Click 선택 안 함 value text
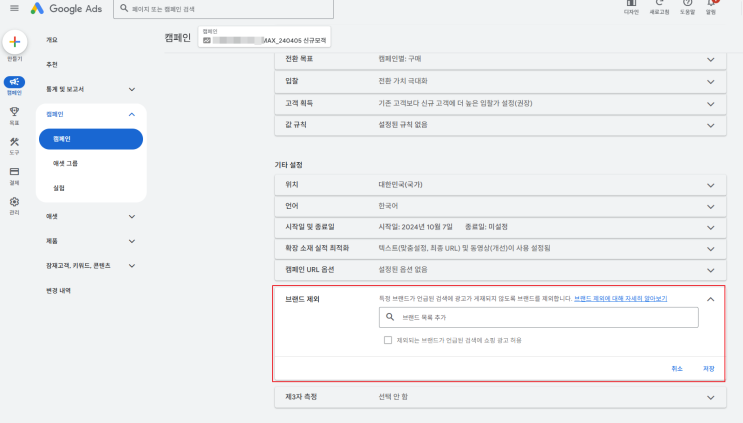 393,397
